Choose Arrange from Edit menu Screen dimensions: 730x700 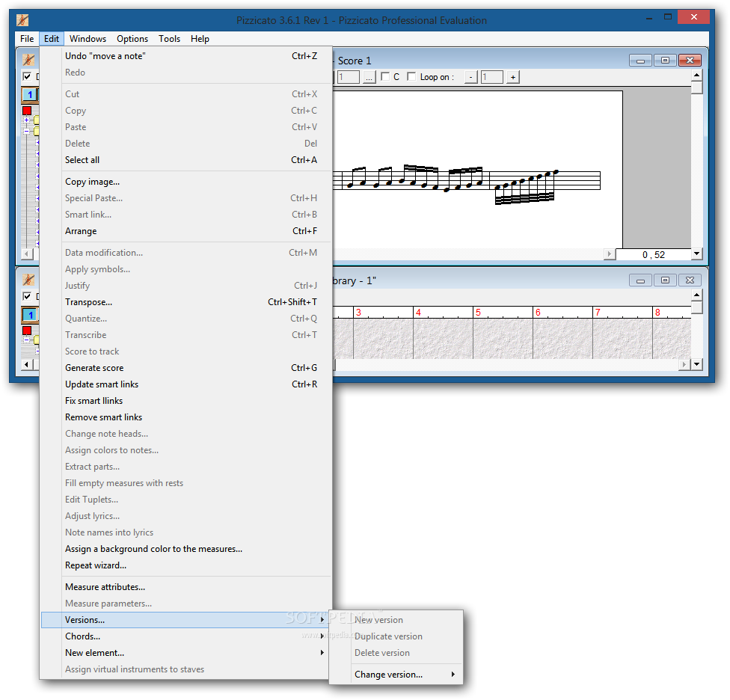click(186, 231)
